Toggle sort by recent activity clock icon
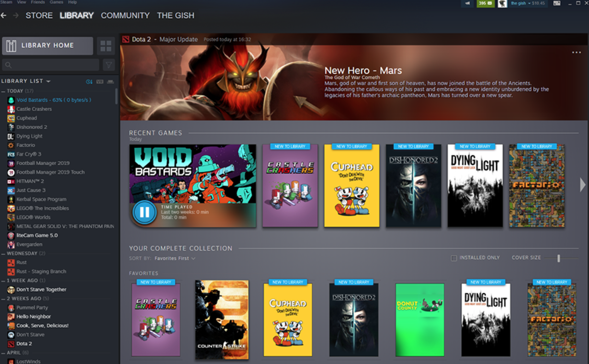589x364 pixels. (x=89, y=81)
